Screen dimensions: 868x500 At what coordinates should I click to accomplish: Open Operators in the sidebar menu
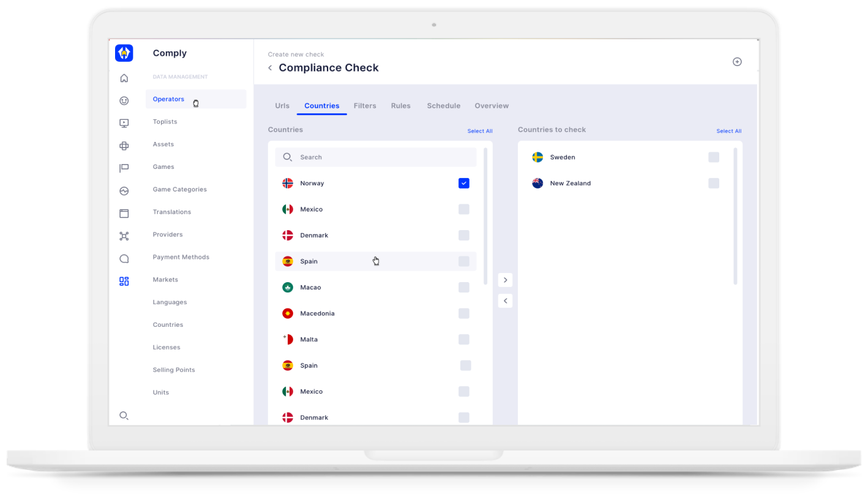(196, 99)
